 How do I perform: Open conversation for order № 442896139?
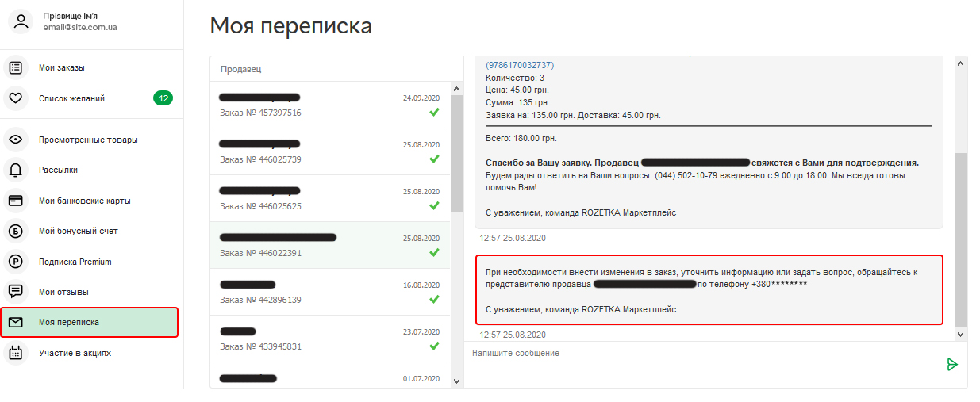[330, 293]
